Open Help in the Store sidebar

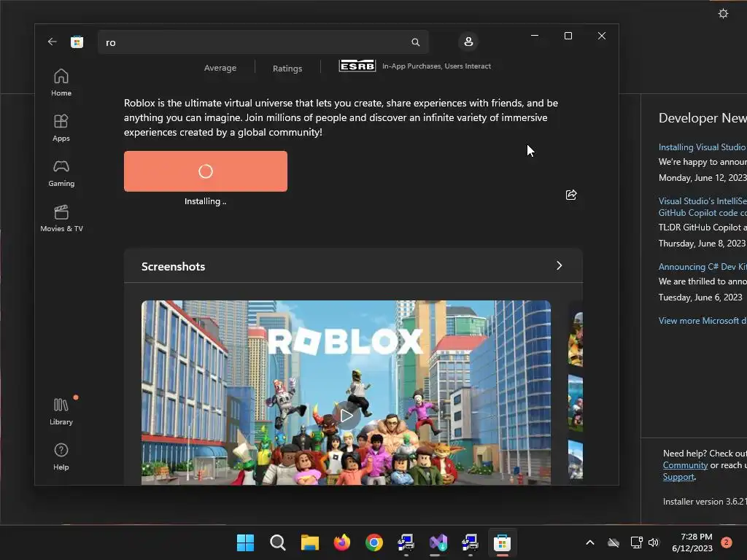coord(61,456)
